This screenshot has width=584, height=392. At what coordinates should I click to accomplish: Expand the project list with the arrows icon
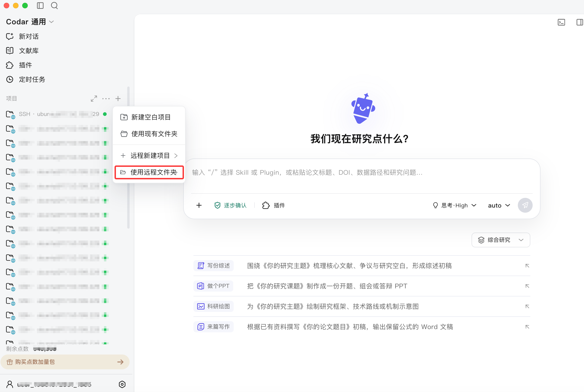pyautogui.click(x=94, y=99)
